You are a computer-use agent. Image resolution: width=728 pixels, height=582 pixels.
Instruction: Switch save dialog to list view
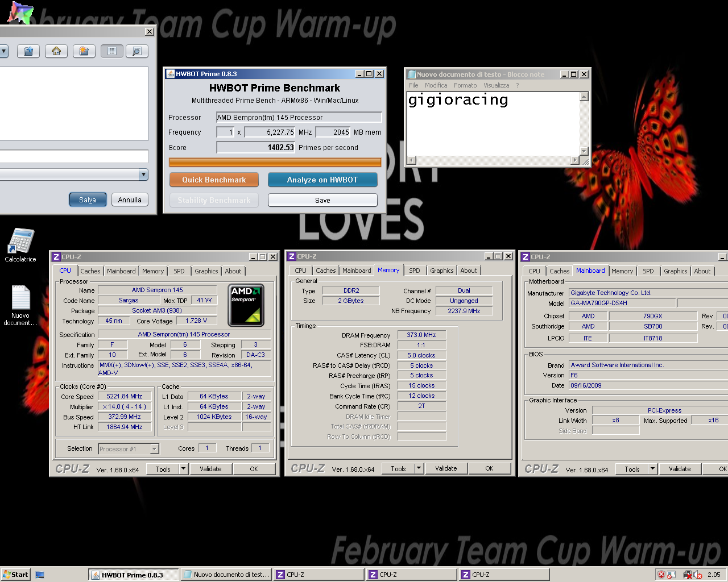[112, 51]
